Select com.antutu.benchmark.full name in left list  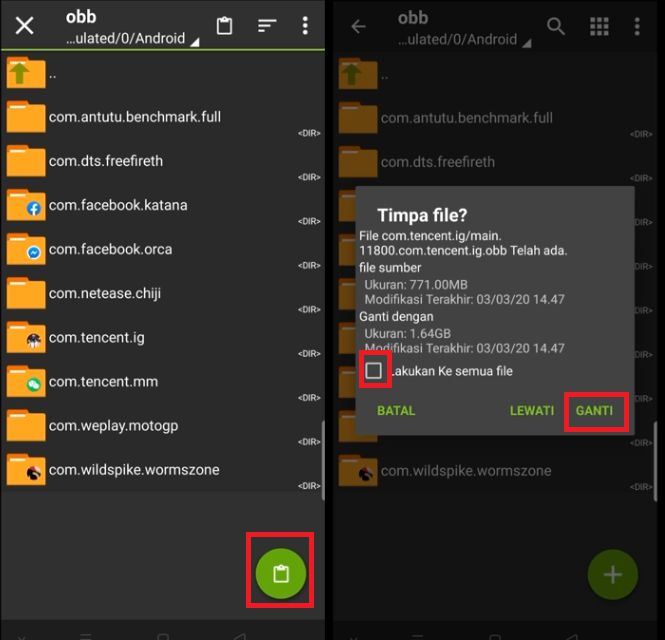135,117
